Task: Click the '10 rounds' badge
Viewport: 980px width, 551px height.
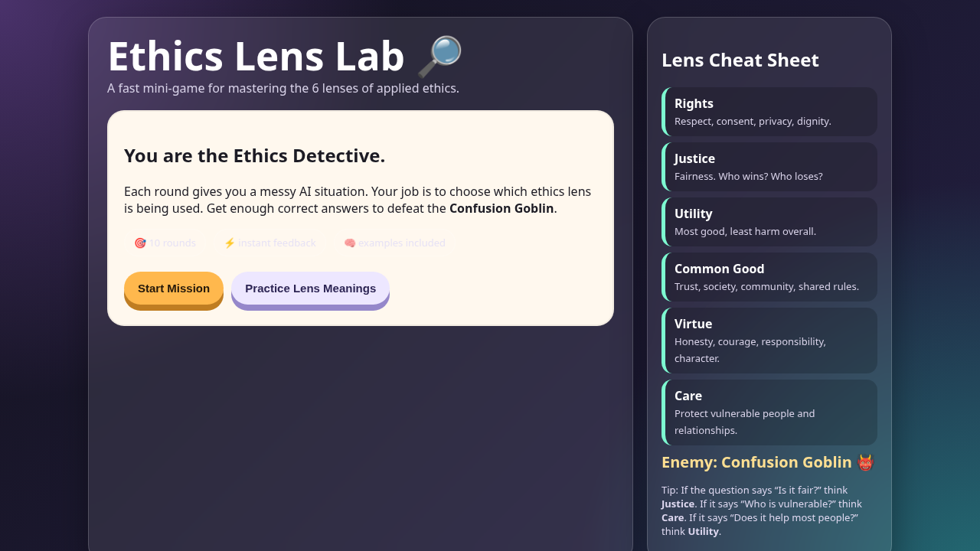Action: point(165,243)
